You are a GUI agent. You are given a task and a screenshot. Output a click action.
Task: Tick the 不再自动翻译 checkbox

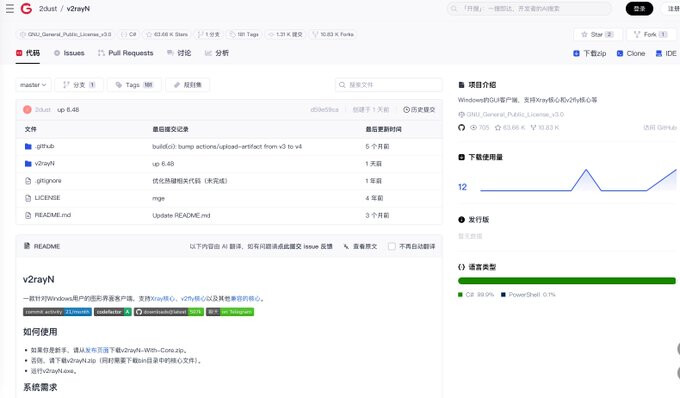[x=392, y=246]
